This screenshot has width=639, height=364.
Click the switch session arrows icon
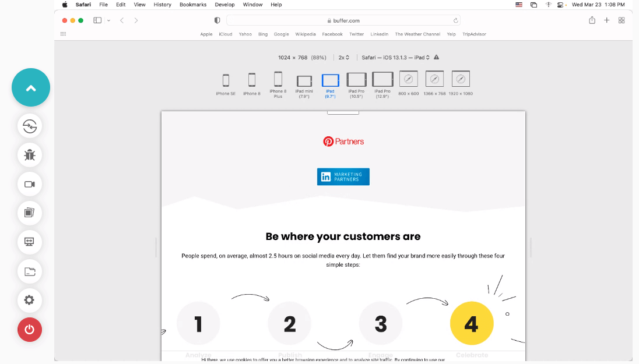click(x=30, y=126)
